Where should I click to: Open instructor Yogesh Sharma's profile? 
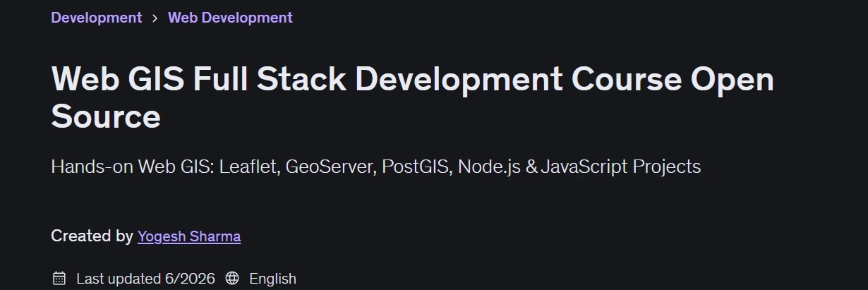pos(189,236)
